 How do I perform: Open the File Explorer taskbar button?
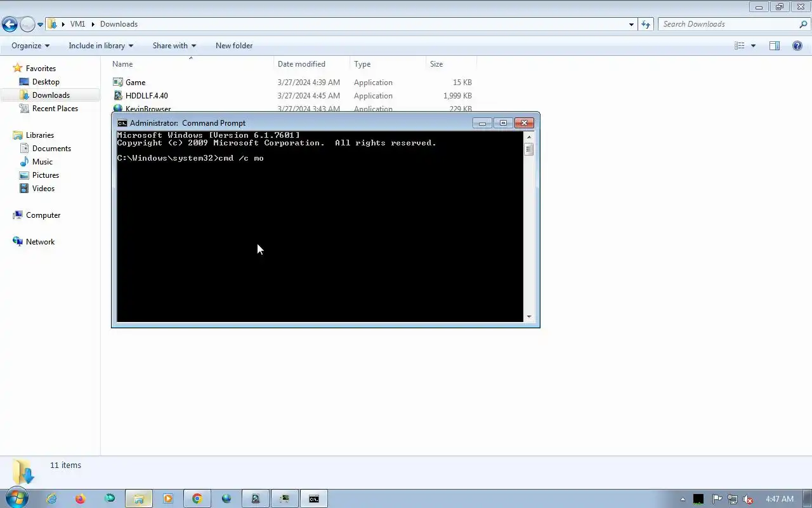click(139, 498)
